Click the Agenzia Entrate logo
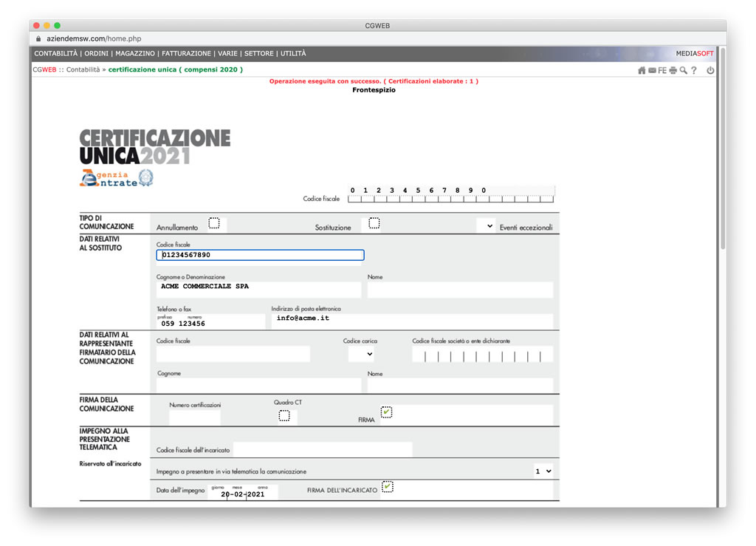This screenshot has height=546, width=756. [117, 179]
